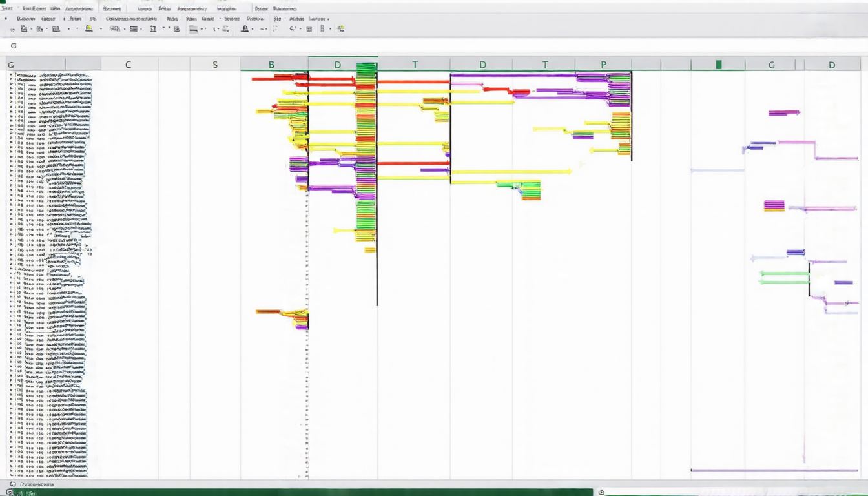868x496 pixels.
Task: Select the column S header
Action: click(x=215, y=65)
